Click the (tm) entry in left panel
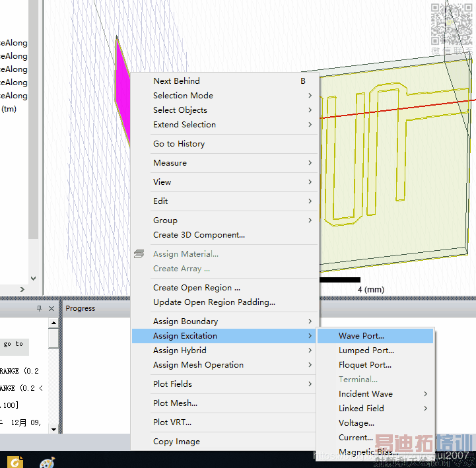This screenshot has height=468, width=476. click(x=9, y=109)
